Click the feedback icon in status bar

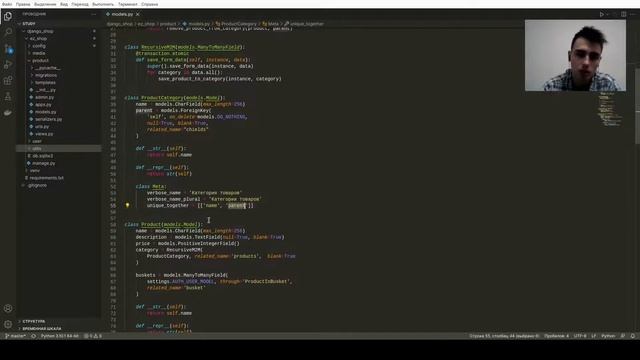[x=622, y=336]
